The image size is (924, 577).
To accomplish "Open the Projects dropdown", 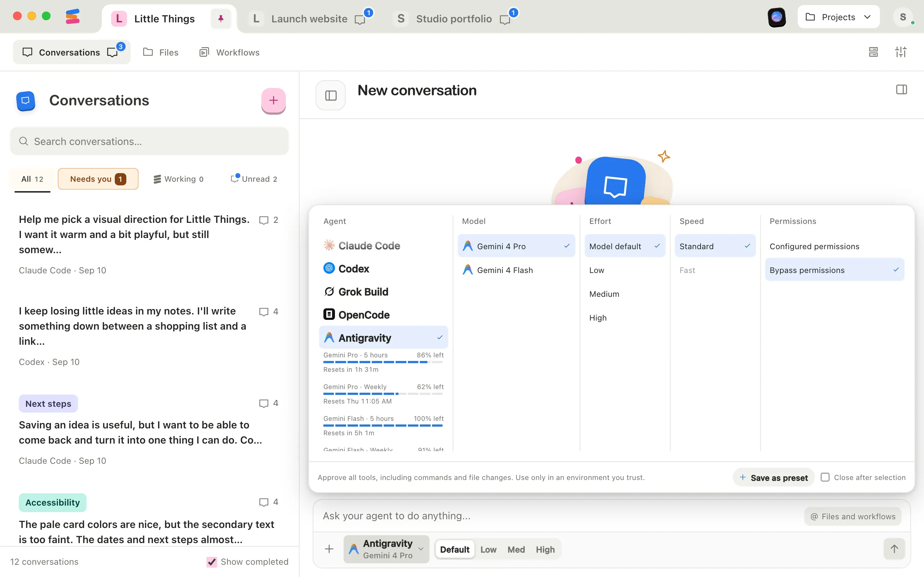I will coord(838,17).
